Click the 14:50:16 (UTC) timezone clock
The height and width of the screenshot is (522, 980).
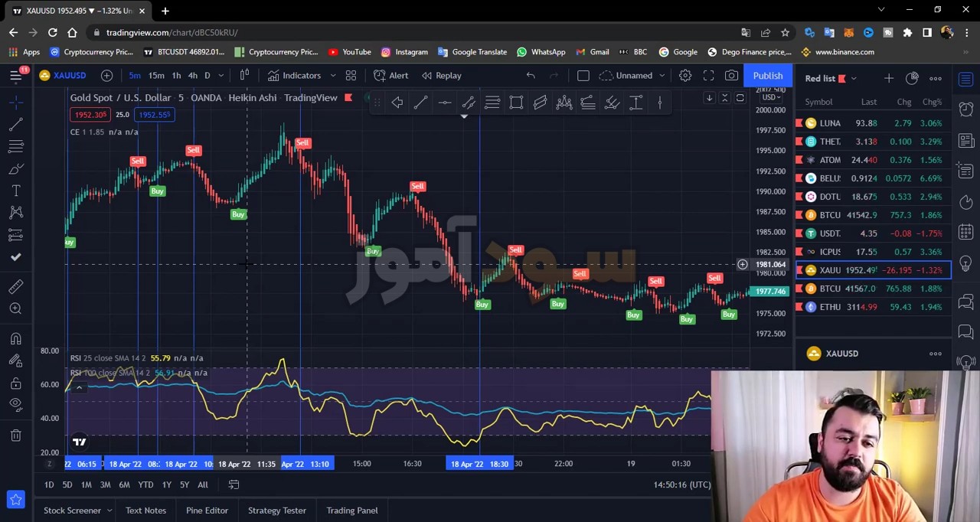pyautogui.click(x=681, y=484)
